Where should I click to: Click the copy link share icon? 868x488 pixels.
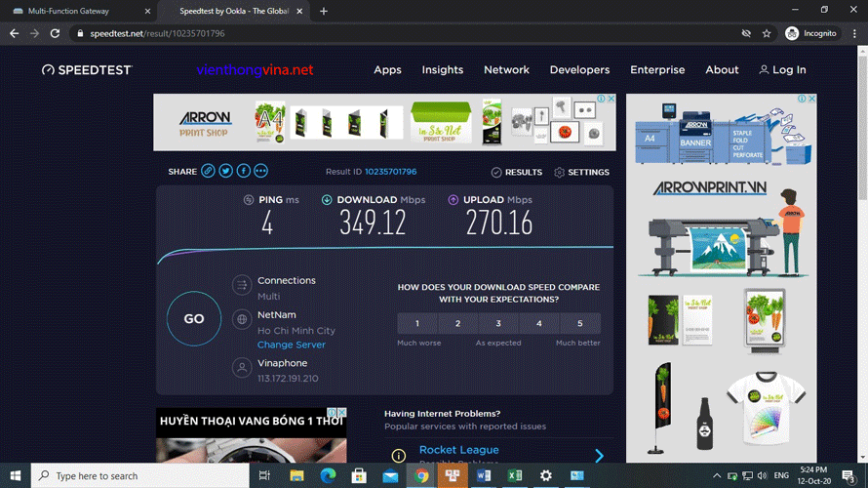coord(208,171)
